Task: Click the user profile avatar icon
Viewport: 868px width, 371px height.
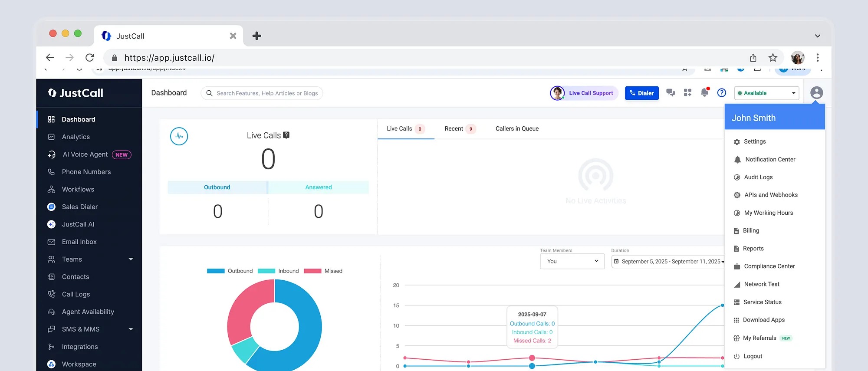Action: [x=816, y=92]
